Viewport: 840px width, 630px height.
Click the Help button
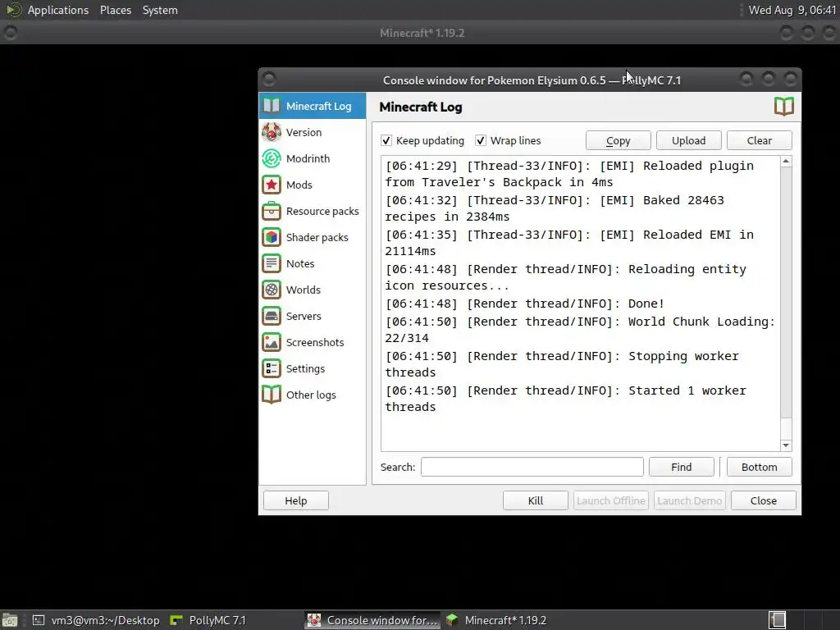pyautogui.click(x=295, y=500)
